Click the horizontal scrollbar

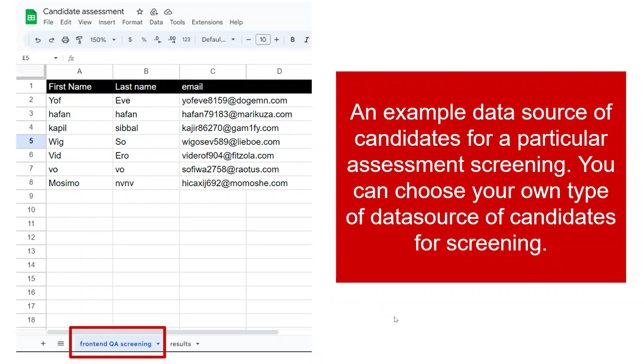[163, 332]
